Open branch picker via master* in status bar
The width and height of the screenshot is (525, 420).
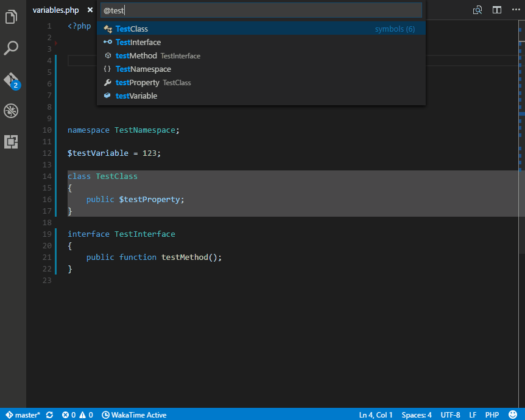(23, 415)
